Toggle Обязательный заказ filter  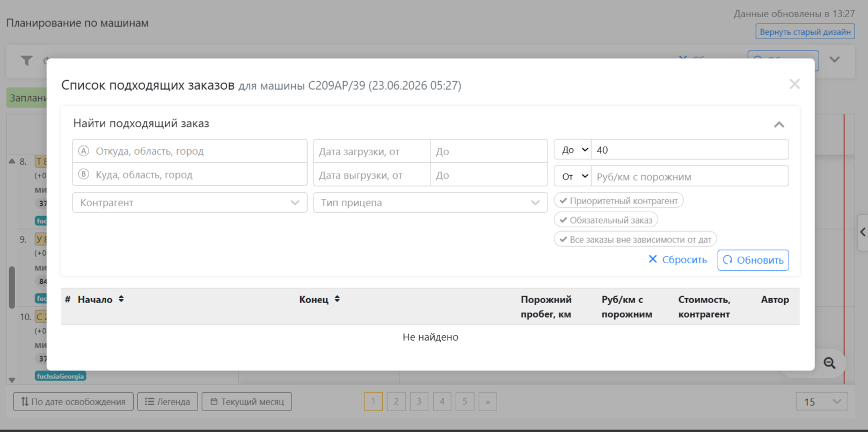(x=606, y=220)
